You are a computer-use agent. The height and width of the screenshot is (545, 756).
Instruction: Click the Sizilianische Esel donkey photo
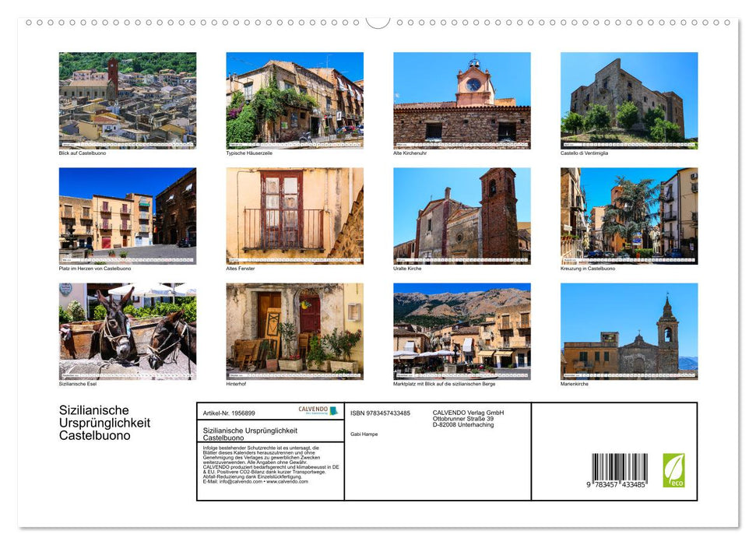coord(128,331)
